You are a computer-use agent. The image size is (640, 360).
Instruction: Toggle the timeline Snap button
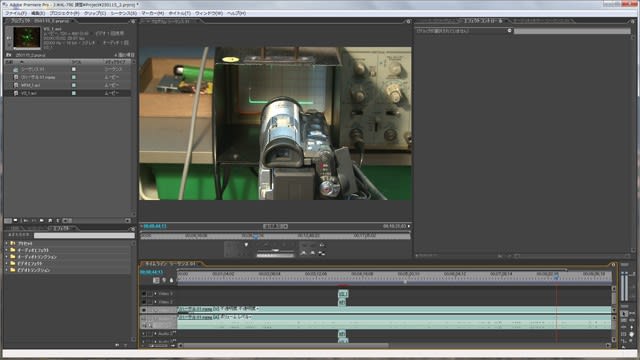tap(156, 280)
